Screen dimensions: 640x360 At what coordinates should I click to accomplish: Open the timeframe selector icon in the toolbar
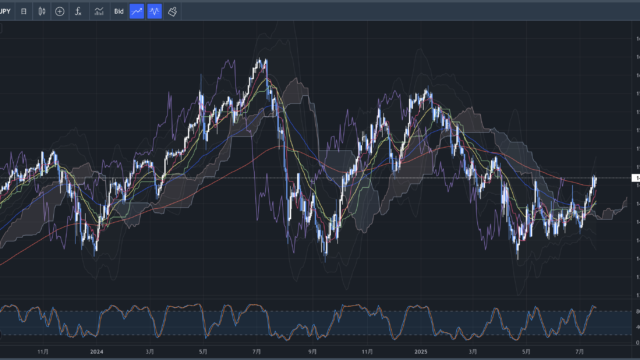[24, 11]
